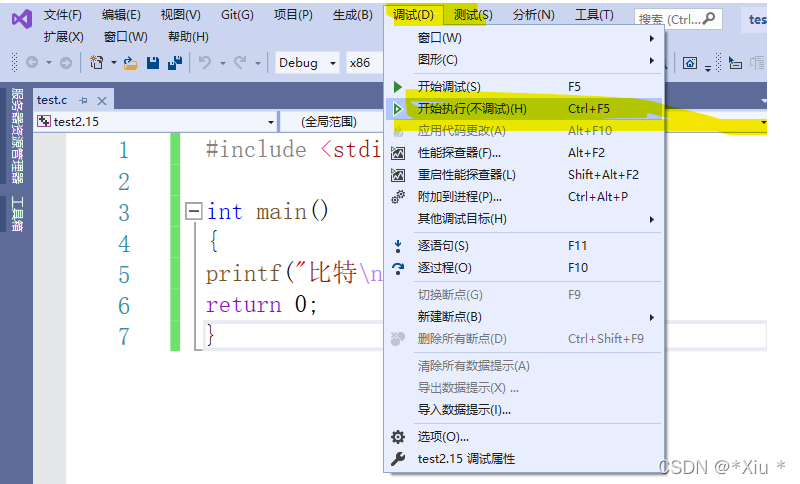Click the wrench icon for test2.15 debug properties
This screenshot has height=484, width=800.
[x=398, y=458]
